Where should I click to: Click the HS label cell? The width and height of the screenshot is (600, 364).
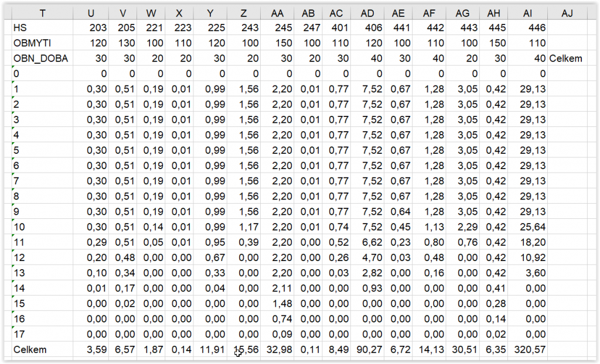click(x=42, y=28)
